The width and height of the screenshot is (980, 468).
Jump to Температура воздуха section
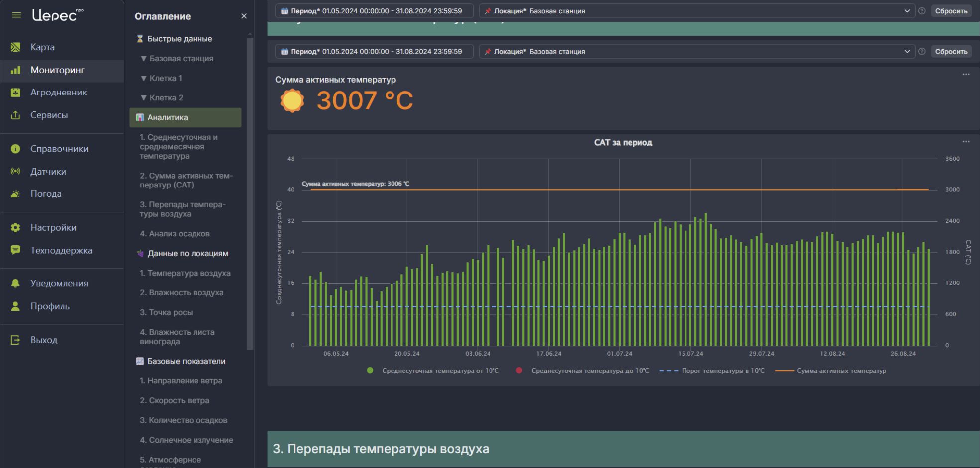(185, 273)
